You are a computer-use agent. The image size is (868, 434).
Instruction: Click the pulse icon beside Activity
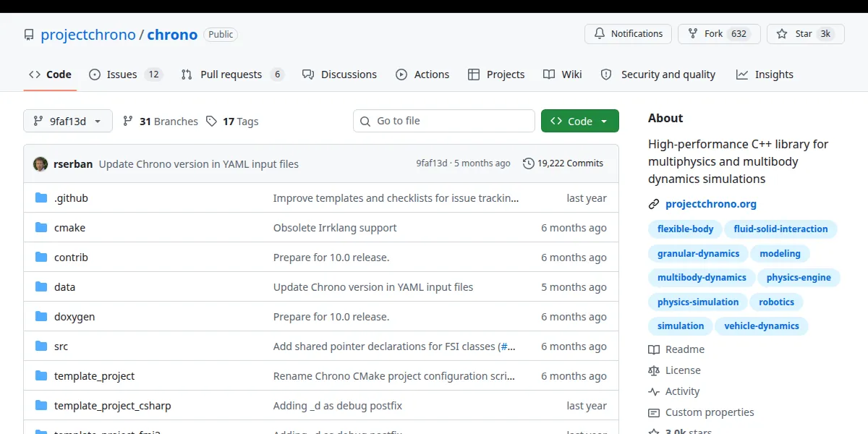click(x=654, y=391)
